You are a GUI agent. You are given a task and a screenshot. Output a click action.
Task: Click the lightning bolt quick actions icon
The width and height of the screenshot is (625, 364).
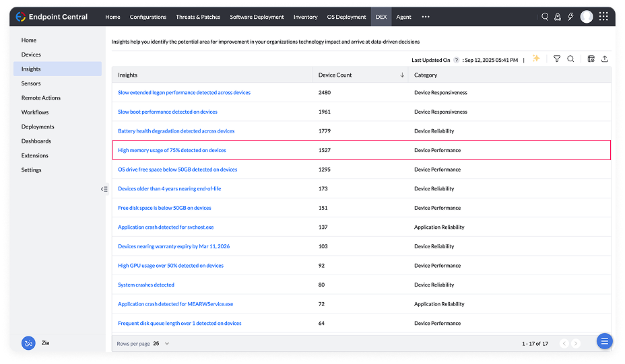pos(570,17)
